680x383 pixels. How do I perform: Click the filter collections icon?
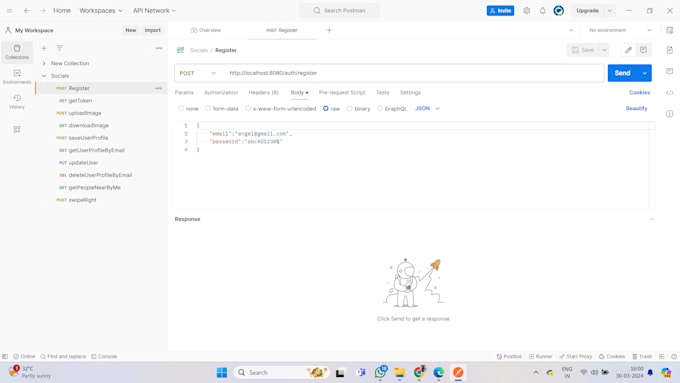(x=59, y=48)
